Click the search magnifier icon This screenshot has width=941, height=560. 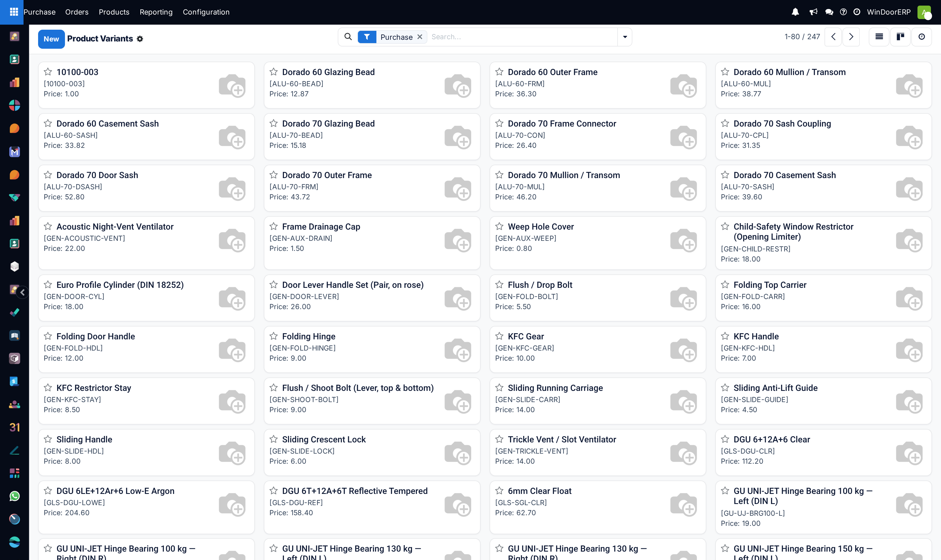pos(348,37)
